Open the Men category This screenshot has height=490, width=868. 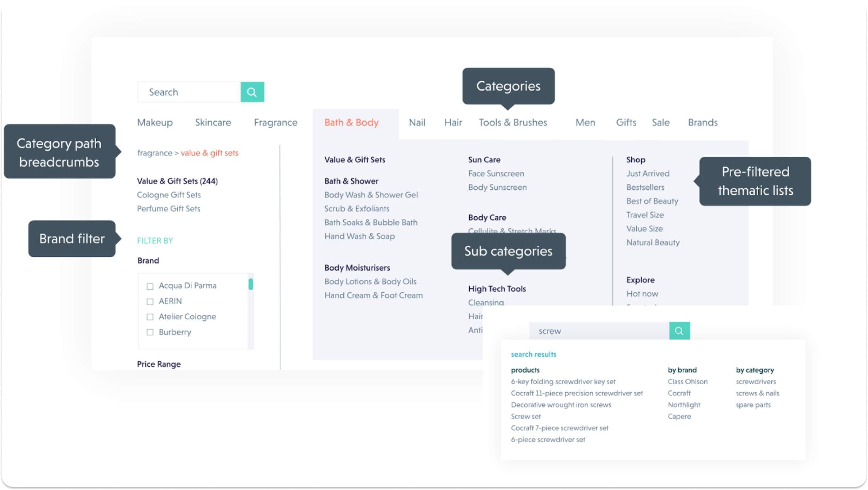[x=585, y=122]
